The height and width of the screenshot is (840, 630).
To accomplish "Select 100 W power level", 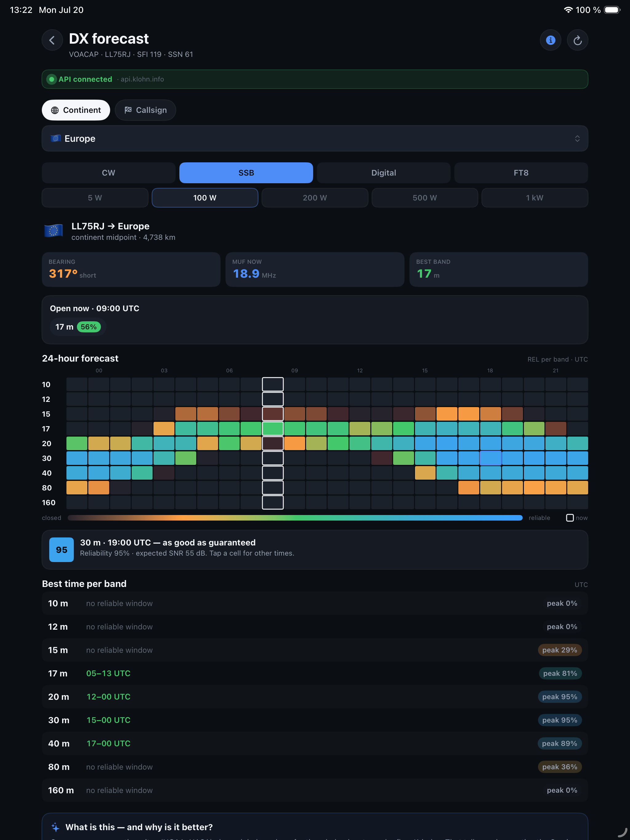I will click(205, 198).
